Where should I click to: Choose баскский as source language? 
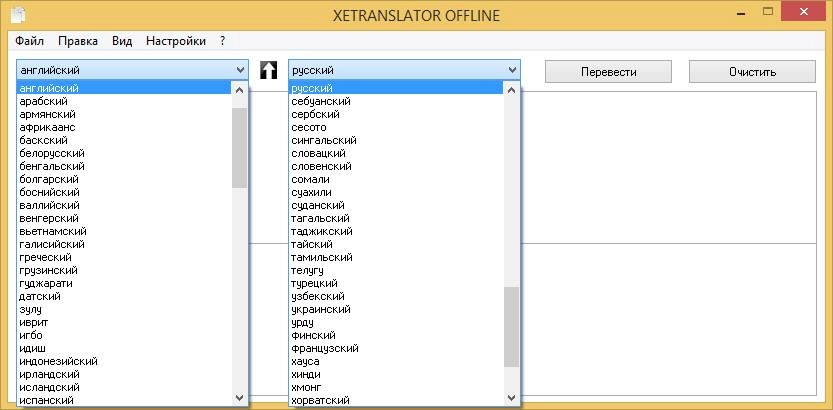pyautogui.click(x=124, y=140)
